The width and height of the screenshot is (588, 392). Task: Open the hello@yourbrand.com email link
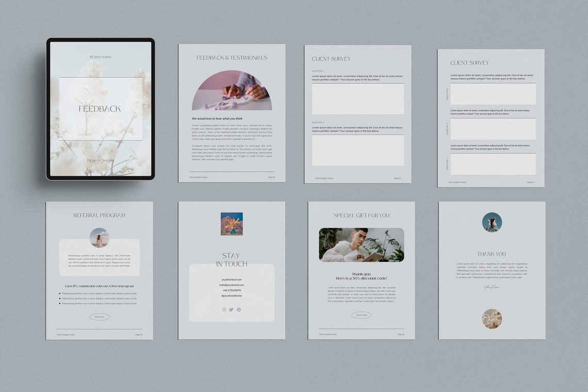coord(232,284)
